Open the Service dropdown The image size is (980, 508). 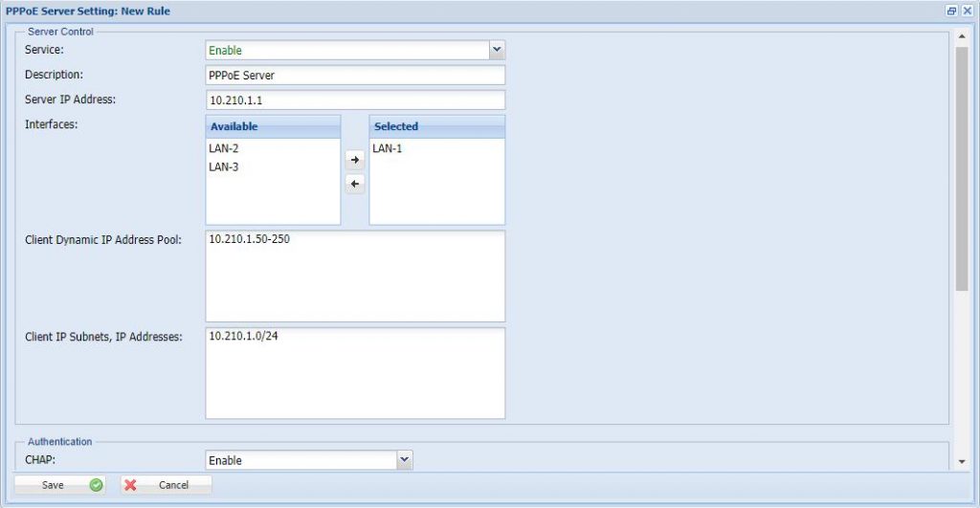click(496, 50)
